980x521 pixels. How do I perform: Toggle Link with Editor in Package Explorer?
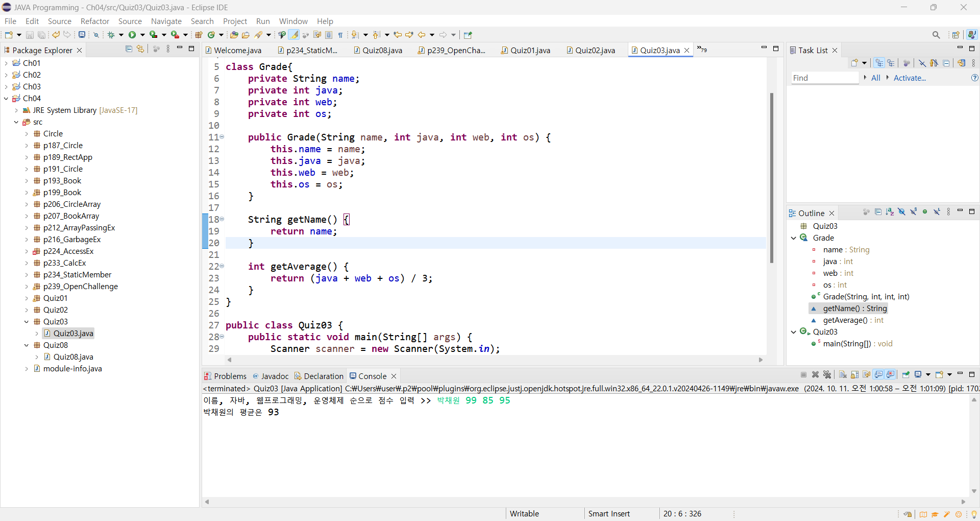140,49
